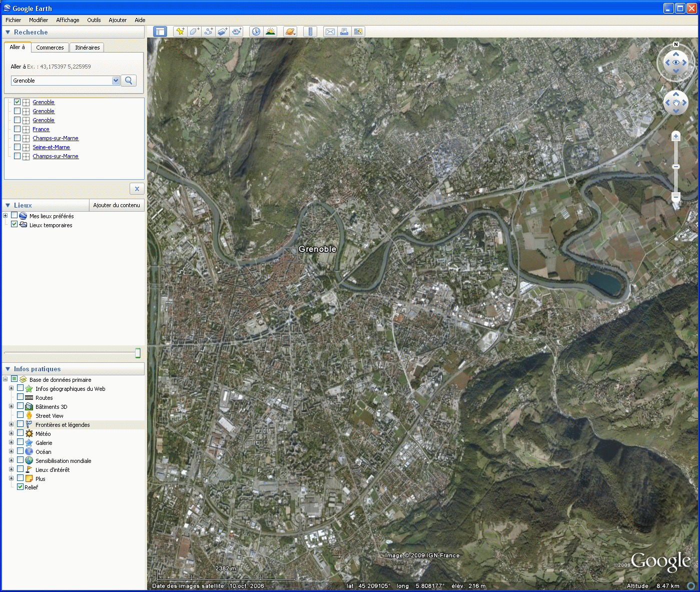Image resolution: width=700 pixels, height=592 pixels.
Task: Click the eye look-around joystick center
Action: tap(676, 63)
